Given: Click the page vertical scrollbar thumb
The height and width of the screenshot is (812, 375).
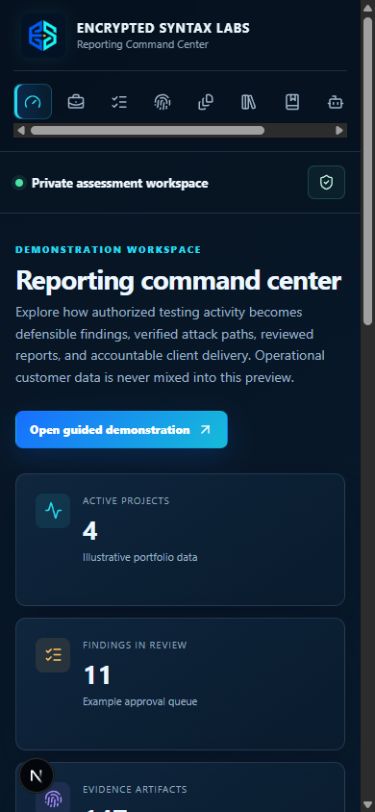Looking at the screenshot, I should click(367, 171).
